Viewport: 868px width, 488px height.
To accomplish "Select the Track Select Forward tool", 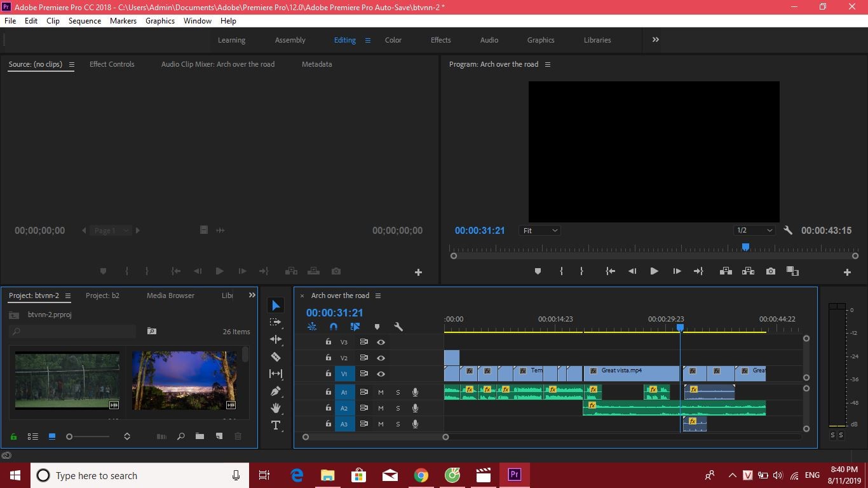I will [276, 322].
